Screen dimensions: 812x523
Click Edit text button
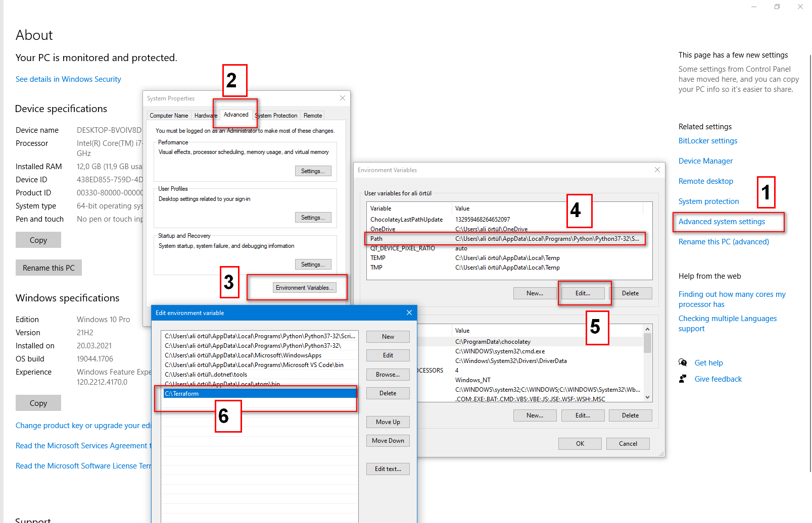tap(388, 469)
